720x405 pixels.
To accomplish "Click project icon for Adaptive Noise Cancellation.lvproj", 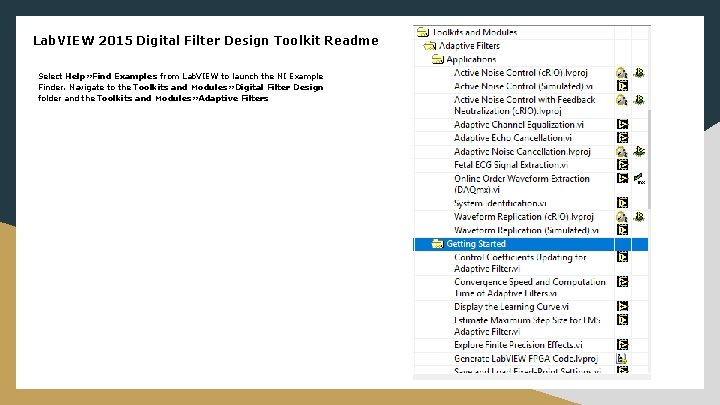I will point(622,152).
